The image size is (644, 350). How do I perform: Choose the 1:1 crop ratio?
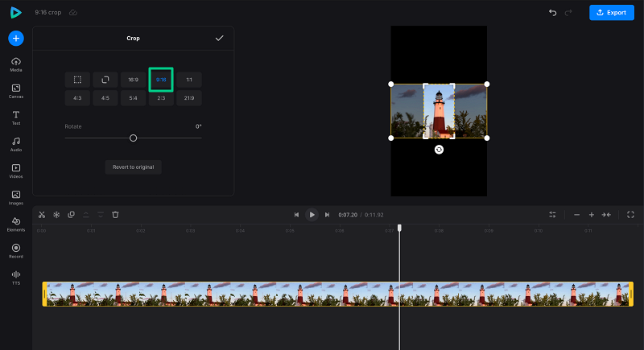tap(189, 80)
